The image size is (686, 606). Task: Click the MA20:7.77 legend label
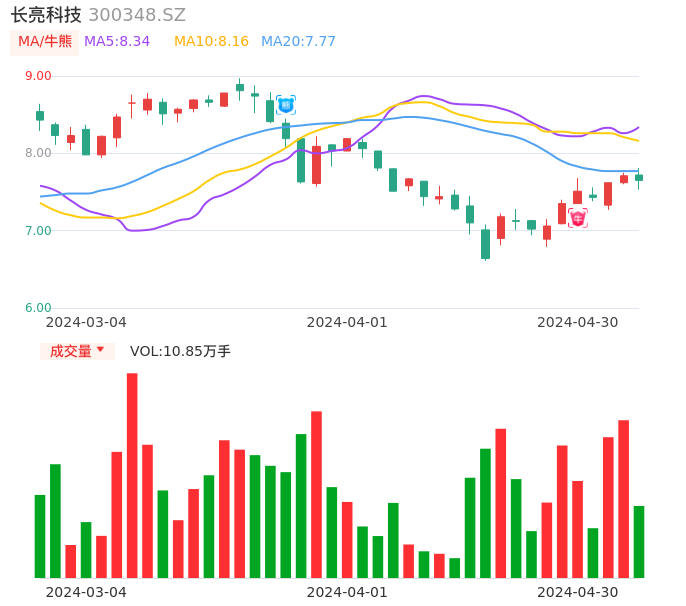pyautogui.click(x=298, y=42)
